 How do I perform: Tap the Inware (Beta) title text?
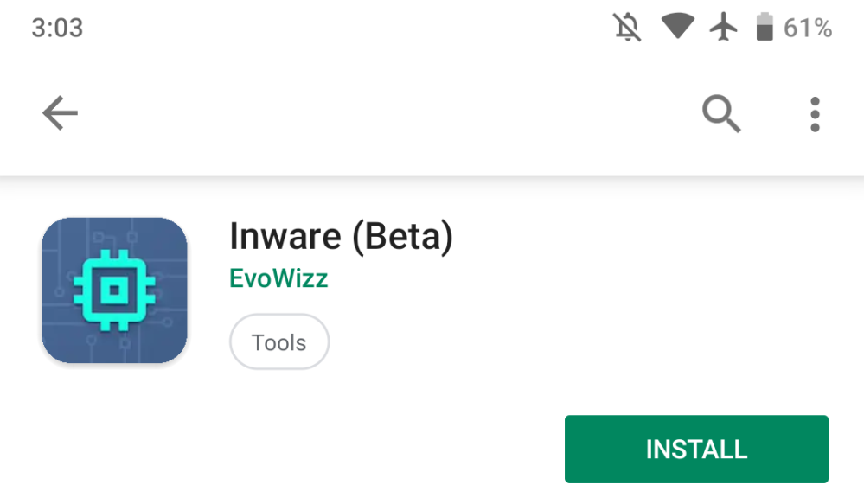click(x=340, y=235)
